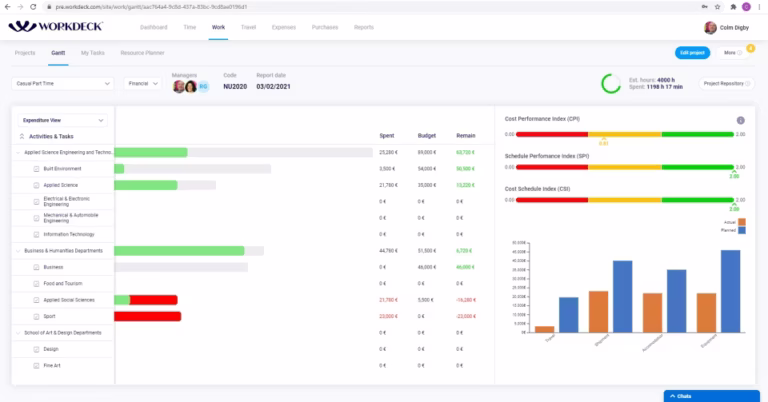Click the RG manager avatar
This screenshot has width=768, height=402.
coord(203,87)
